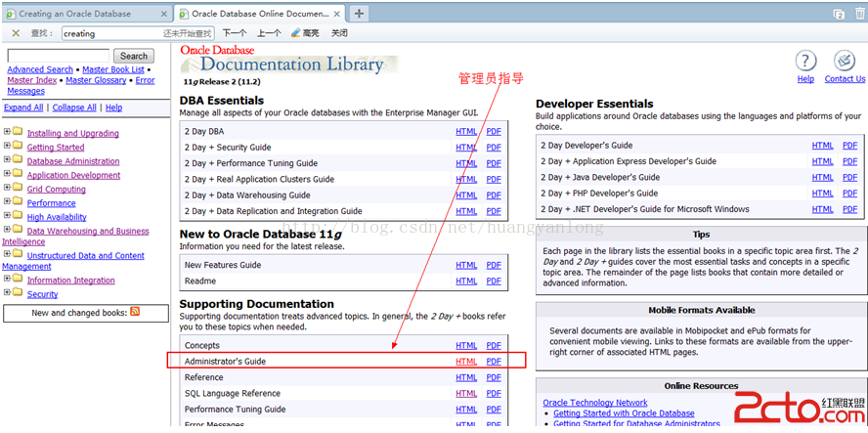Open PDF of New Features Guide
Image resolution: width=868 pixels, height=433 pixels.
coord(494,265)
